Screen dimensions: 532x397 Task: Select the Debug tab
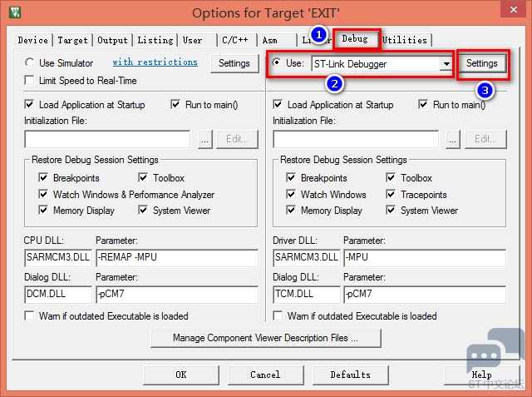point(355,39)
